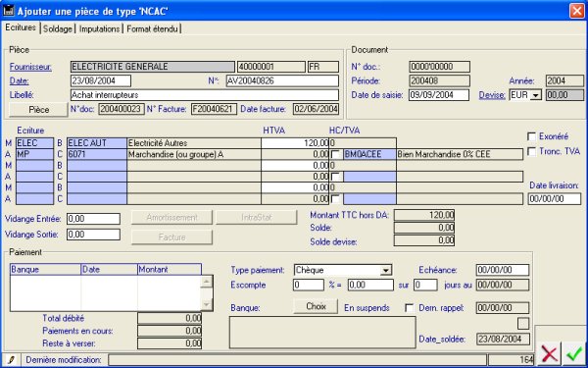Viewport: 588px width, 368px height.
Task: Click the Amortissement button
Action: 171,218
